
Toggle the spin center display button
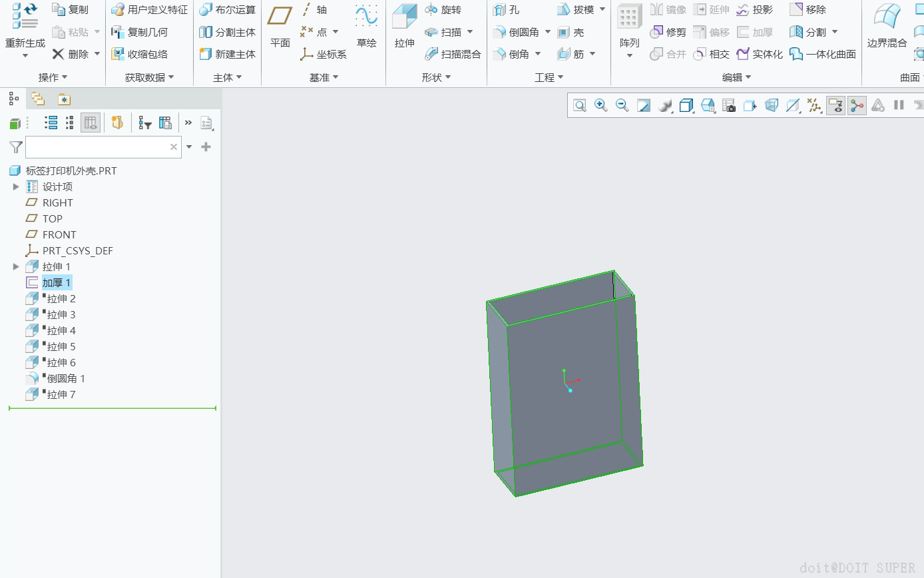click(857, 105)
